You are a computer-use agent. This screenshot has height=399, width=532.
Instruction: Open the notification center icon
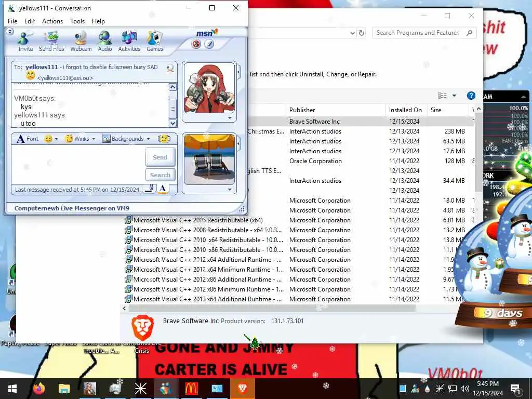[515, 389]
